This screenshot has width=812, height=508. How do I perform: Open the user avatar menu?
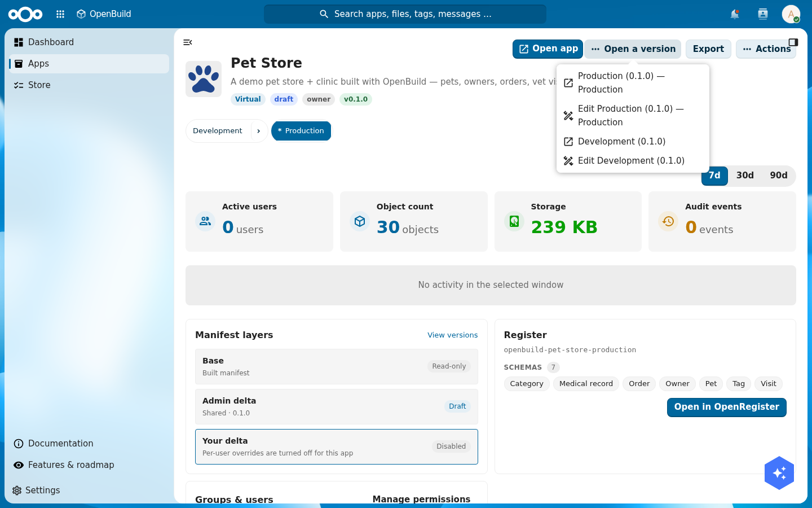pos(791,14)
